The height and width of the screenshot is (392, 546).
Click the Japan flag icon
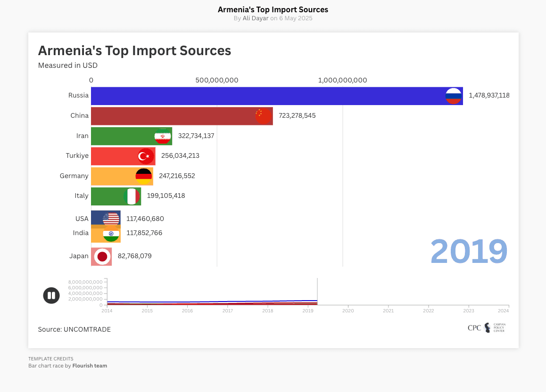click(102, 256)
